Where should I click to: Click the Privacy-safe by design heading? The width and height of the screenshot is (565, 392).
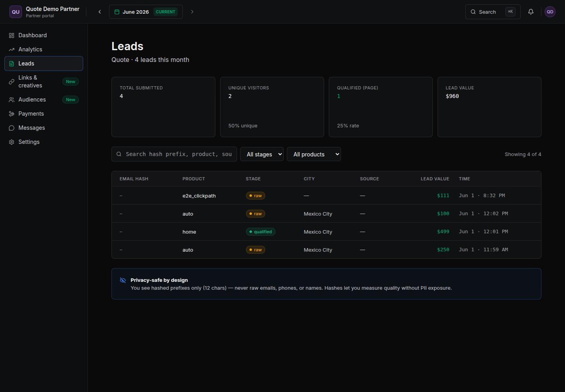[x=159, y=280]
